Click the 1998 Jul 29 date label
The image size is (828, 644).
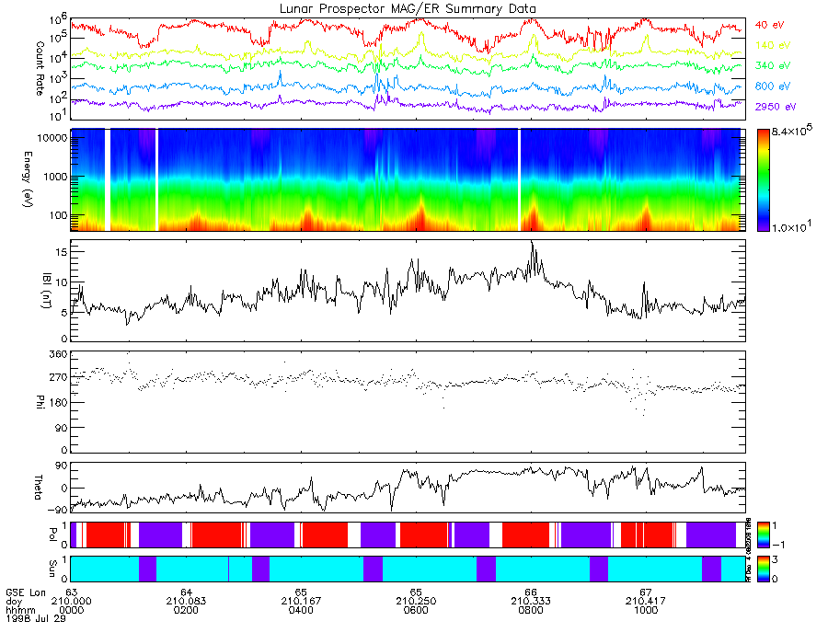(x=36, y=618)
